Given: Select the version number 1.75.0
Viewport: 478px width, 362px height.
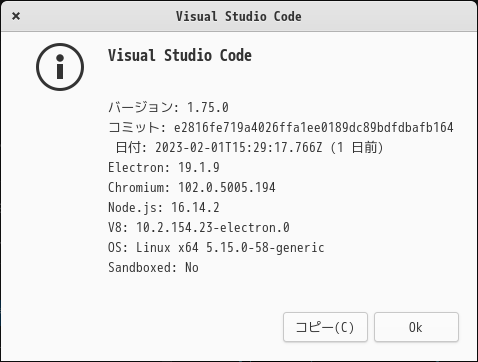Looking at the screenshot, I should (x=208, y=107).
